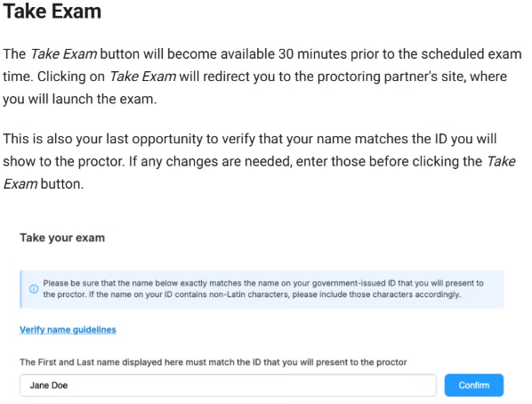Click the paragraph starting This is also your last opportunity

(x=260, y=161)
